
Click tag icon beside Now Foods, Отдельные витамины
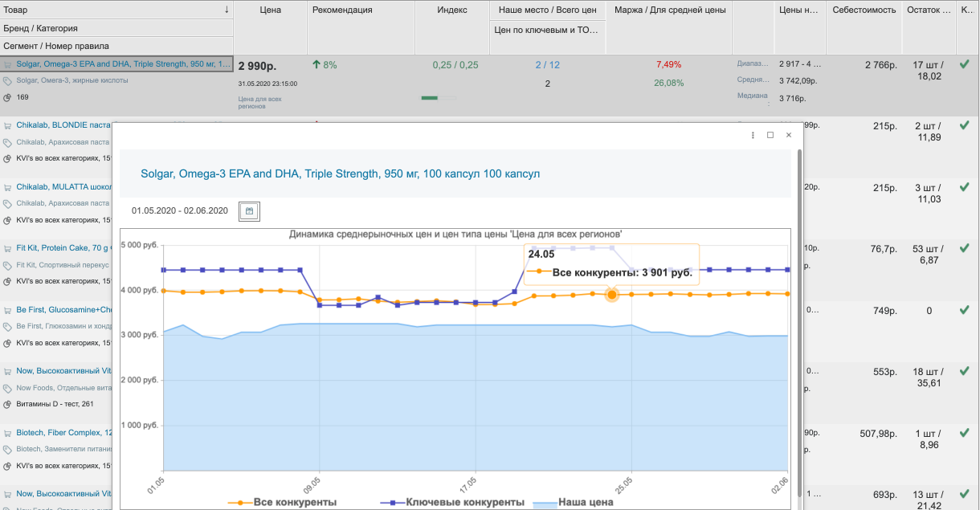[x=7, y=388]
